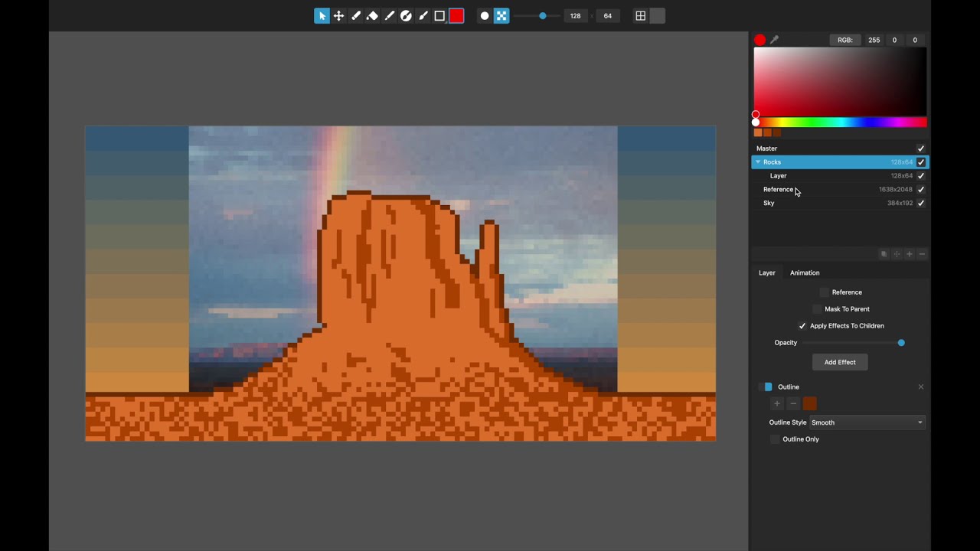Switch to the Layer tab
Screen dimensions: 980x551
[766, 273]
